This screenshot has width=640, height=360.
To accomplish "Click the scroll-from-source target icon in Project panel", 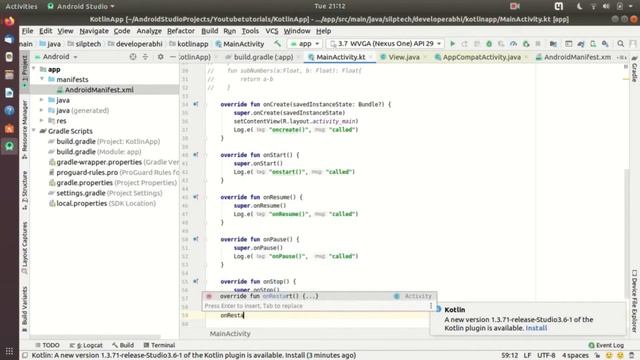I will [x=133, y=57].
